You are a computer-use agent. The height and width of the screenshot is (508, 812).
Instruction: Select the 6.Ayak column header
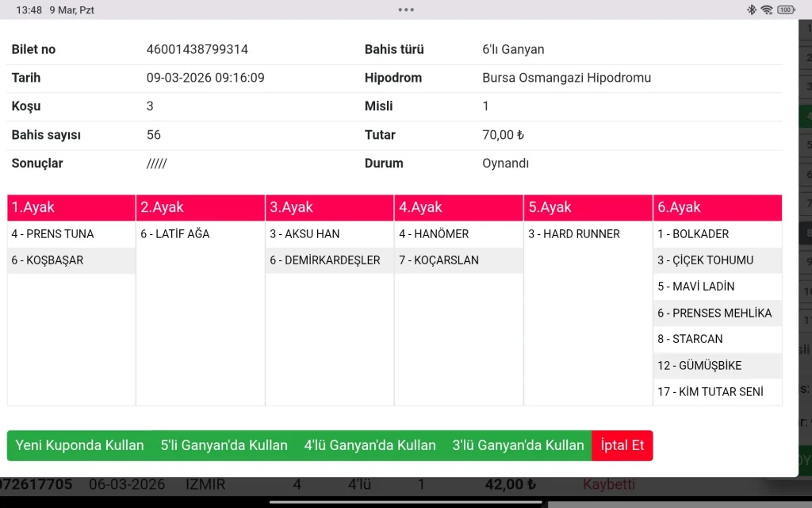(717, 207)
